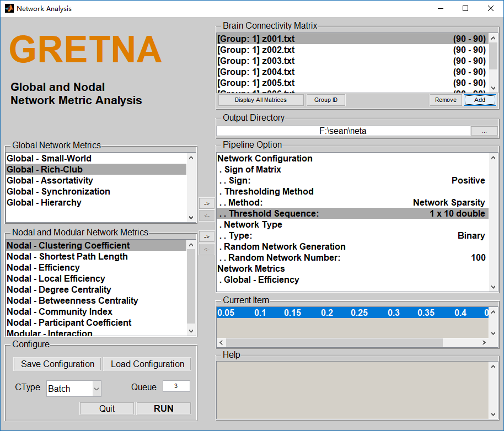Select z003.txt in the matrix list

click(352, 61)
